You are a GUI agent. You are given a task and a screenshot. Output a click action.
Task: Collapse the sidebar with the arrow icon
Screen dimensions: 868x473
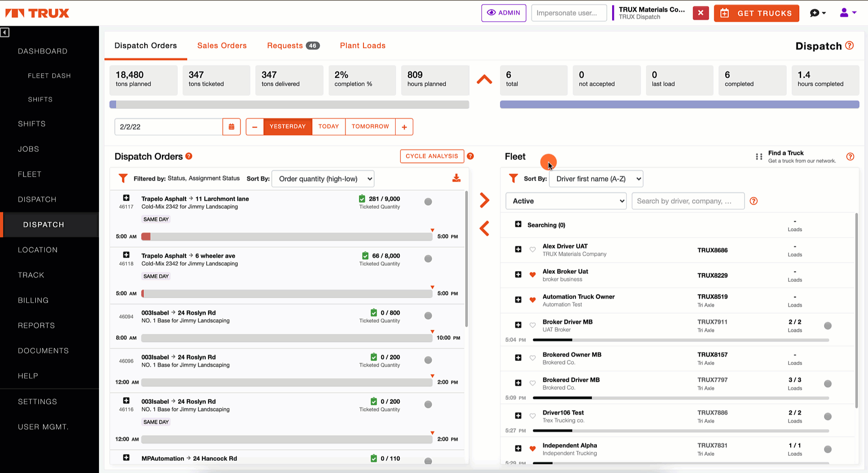click(5, 33)
